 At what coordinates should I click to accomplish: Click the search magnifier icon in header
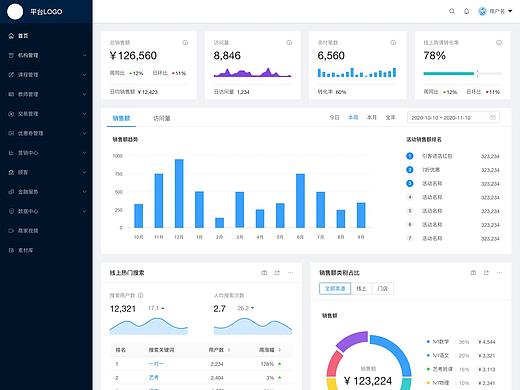pos(452,11)
